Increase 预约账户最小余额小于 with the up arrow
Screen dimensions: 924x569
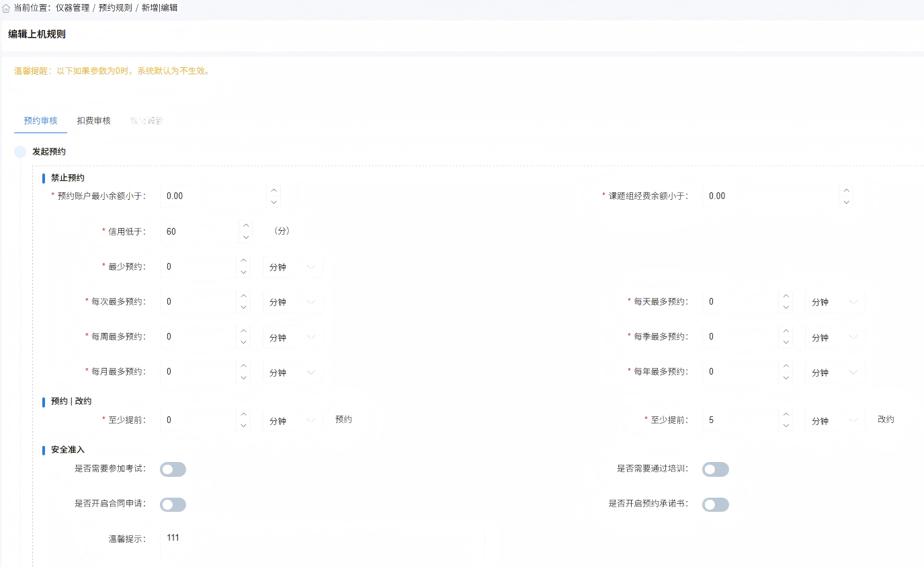coord(274,190)
